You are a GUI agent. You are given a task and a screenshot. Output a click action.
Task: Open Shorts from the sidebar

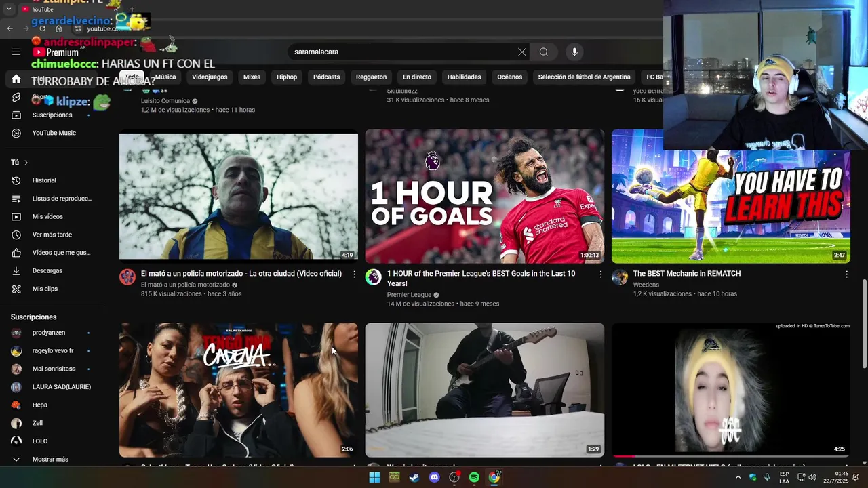16,97
